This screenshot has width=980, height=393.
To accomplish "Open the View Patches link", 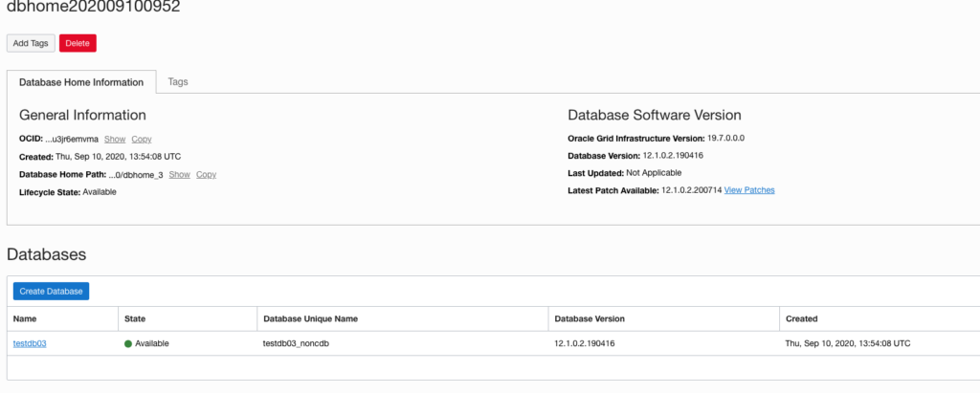I will pyautogui.click(x=749, y=190).
